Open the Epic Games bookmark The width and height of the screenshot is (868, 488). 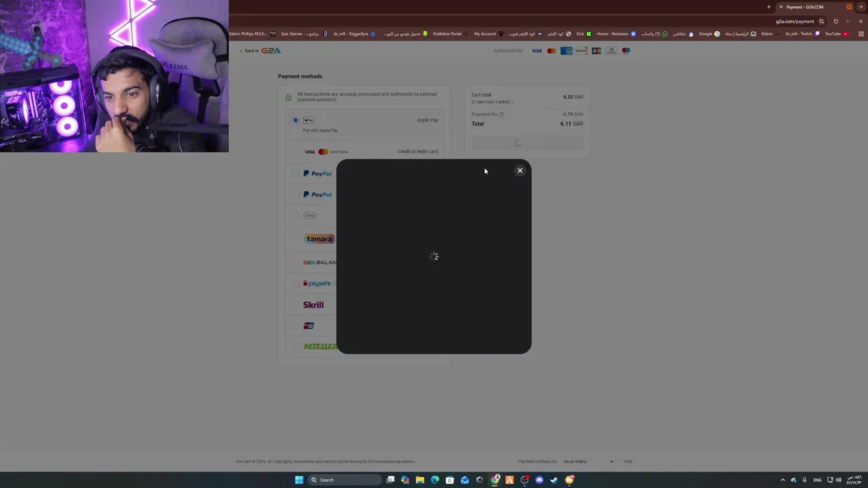(x=304, y=34)
